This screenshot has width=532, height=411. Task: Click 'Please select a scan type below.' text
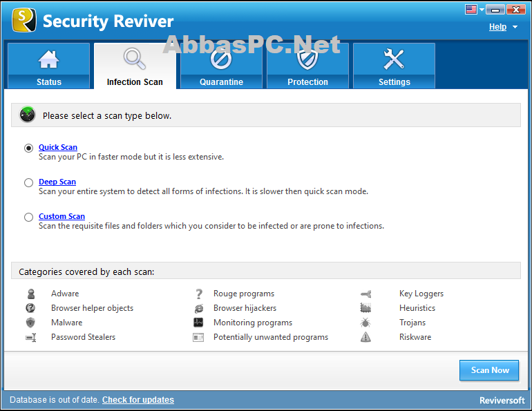(x=107, y=116)
